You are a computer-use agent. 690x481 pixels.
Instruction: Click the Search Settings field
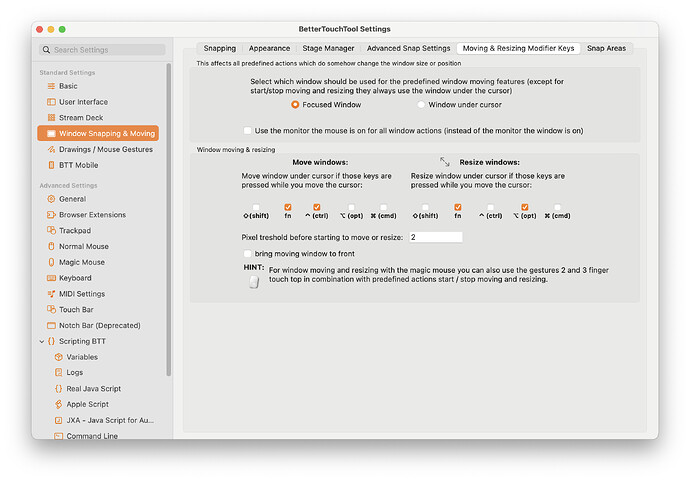[x=102, y=50]
